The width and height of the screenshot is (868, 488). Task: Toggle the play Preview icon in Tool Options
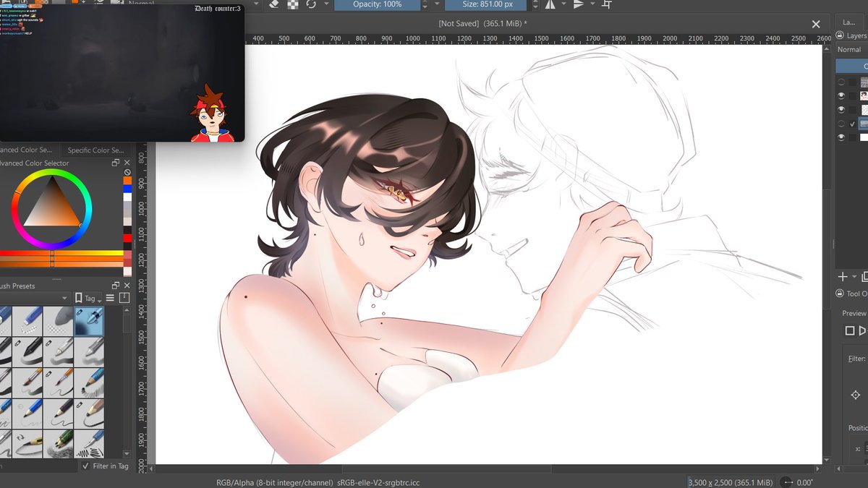[864, 330]
